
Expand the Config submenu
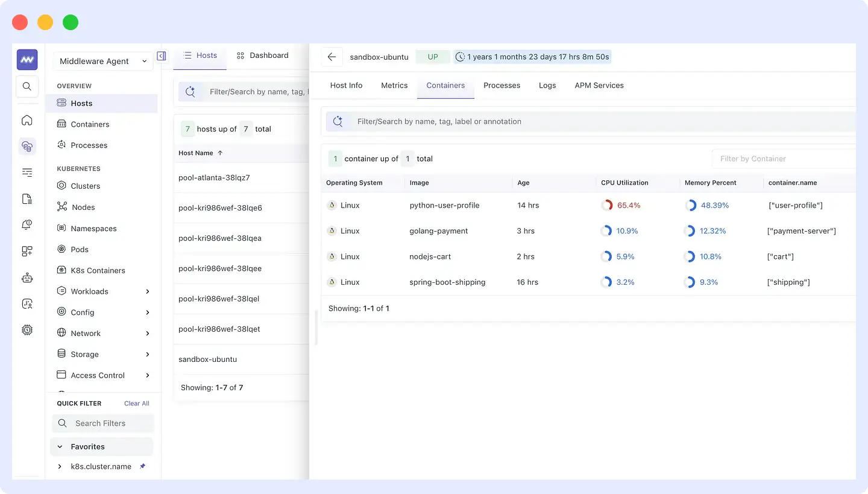tap(148, 312)
